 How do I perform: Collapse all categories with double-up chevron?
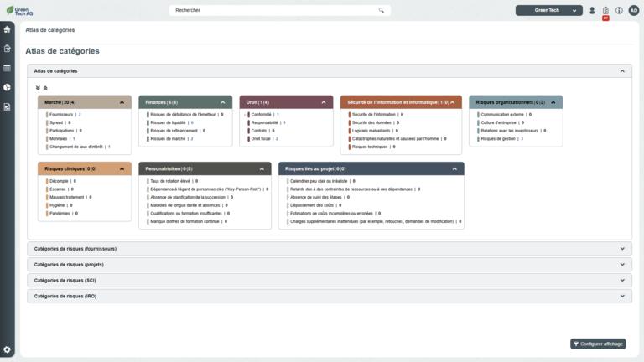(x=45, y=87)
